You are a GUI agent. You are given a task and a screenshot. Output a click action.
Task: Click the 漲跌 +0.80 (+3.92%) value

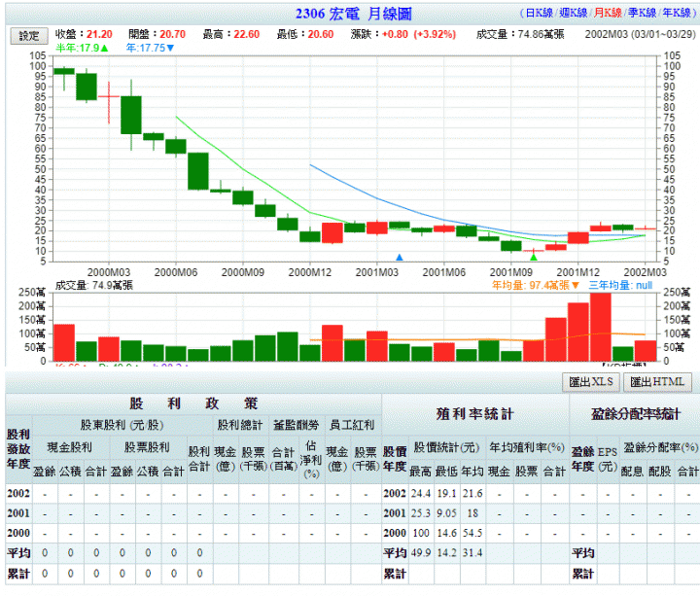pyautogui.click(x=419, y=34)
